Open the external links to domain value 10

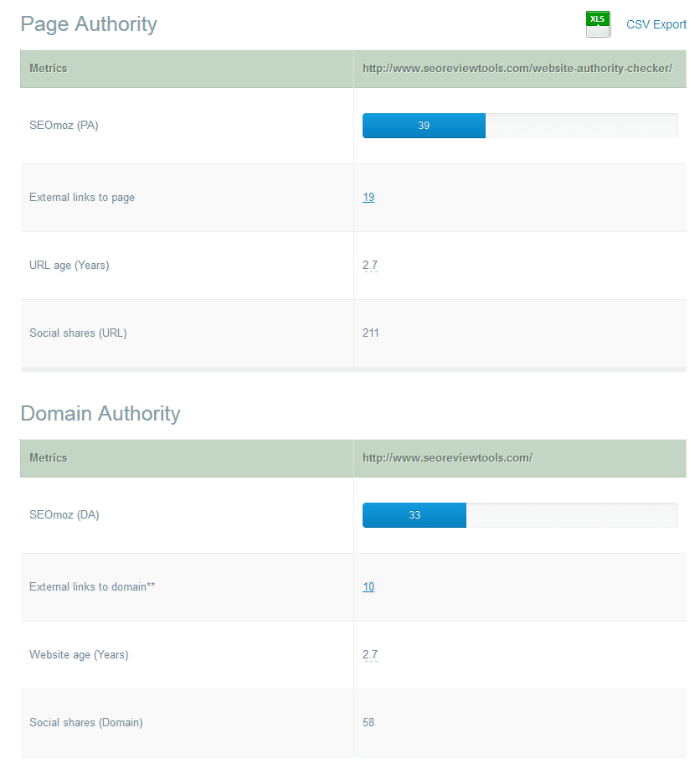click(x=368, y=586)
